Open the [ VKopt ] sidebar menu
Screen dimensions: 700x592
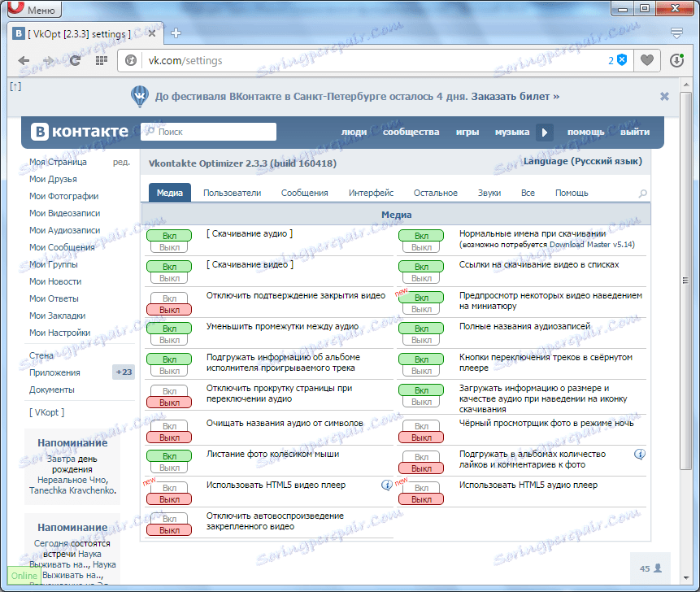(x=47, y=412)
